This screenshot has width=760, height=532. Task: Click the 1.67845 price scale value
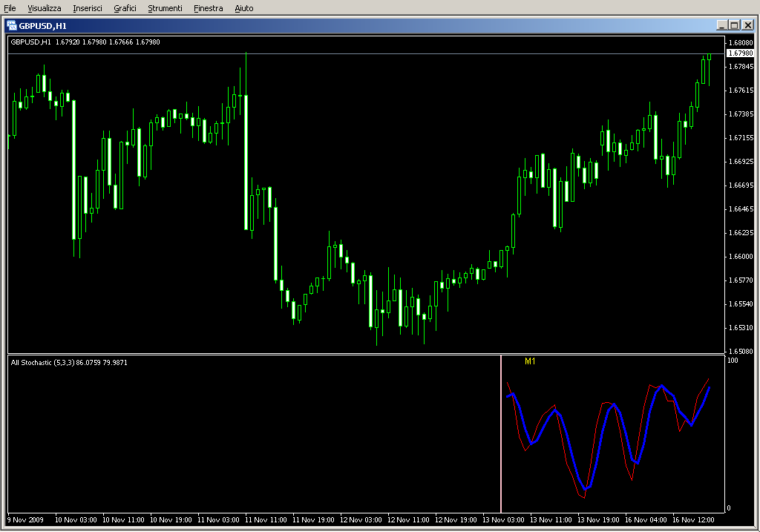pyautogui.click(x=741, y=66)
